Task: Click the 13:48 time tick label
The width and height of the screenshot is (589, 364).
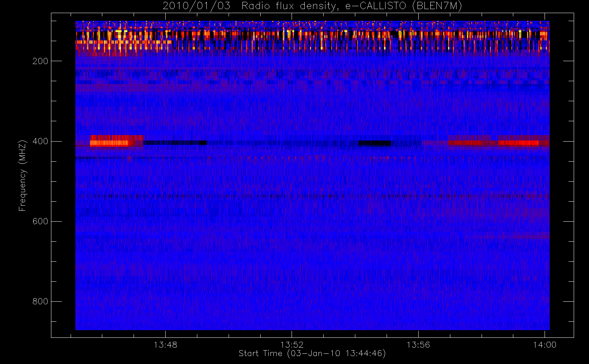Action: [166, 345]
